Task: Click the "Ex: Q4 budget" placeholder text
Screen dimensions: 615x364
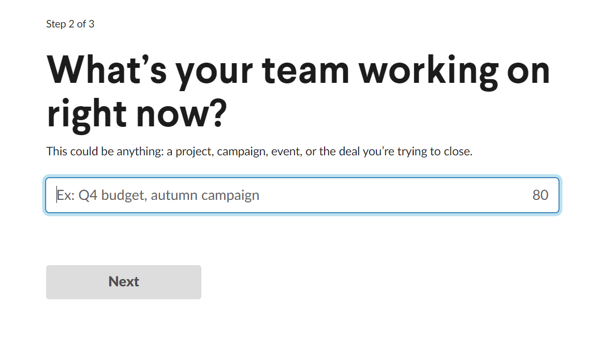Action: (x=102, y=195)
